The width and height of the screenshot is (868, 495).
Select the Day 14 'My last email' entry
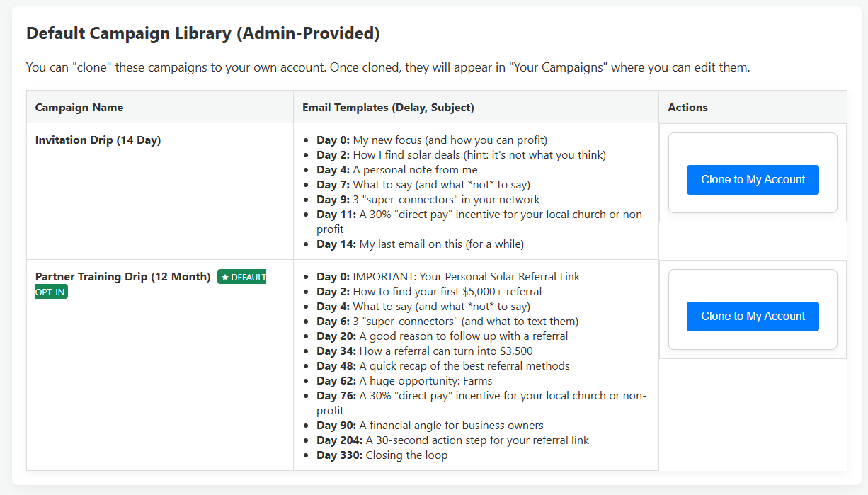[x=421, y=244]
